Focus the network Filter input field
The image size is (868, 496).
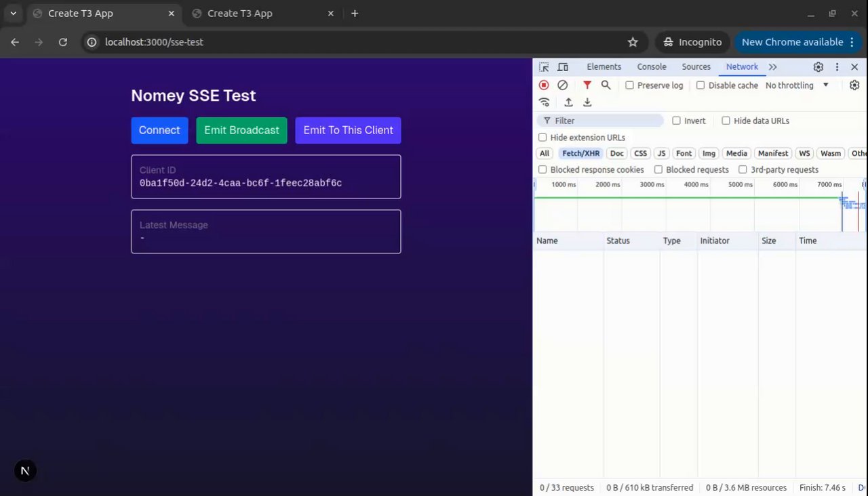click(x=600, y=121)
